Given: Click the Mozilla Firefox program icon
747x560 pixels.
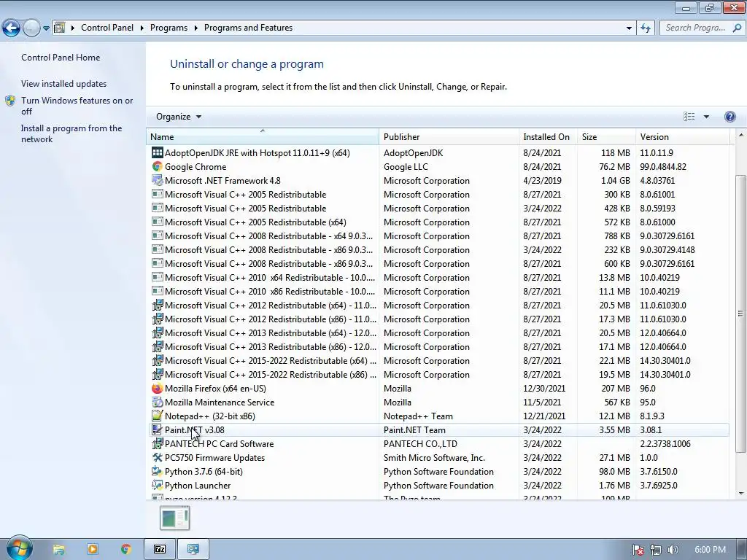Looking at the screenshot, I should [158, 389].
